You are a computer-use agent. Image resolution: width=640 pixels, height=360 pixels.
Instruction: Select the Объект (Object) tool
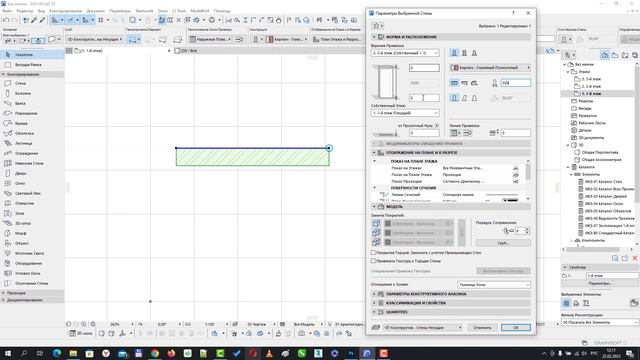(x=22, y=243)
